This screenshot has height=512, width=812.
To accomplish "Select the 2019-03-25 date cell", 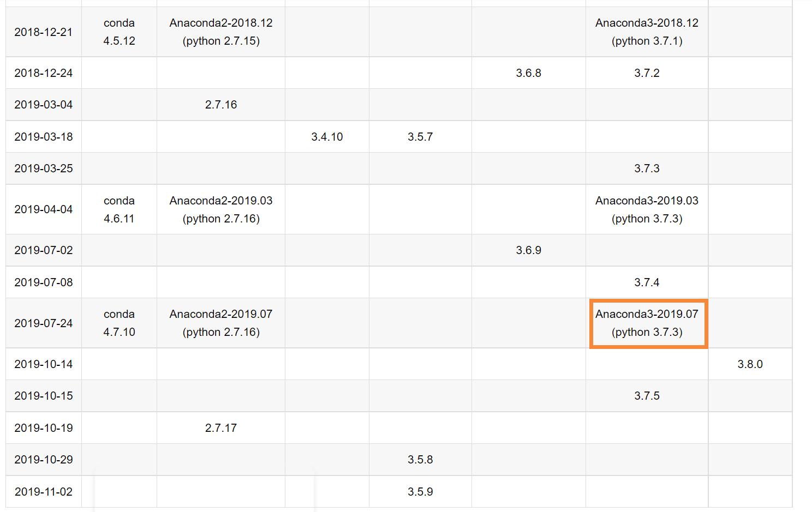I will 44,168.
